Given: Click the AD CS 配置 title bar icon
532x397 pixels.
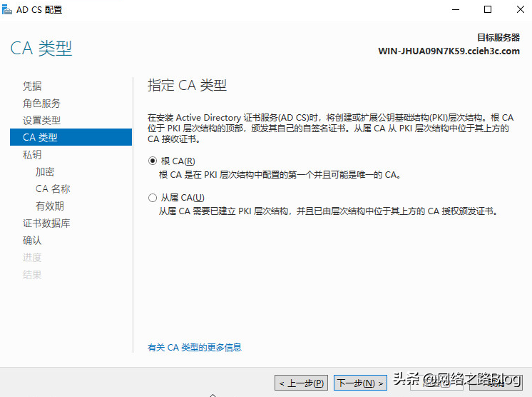Looking at the screenshot, I should 7,9.
